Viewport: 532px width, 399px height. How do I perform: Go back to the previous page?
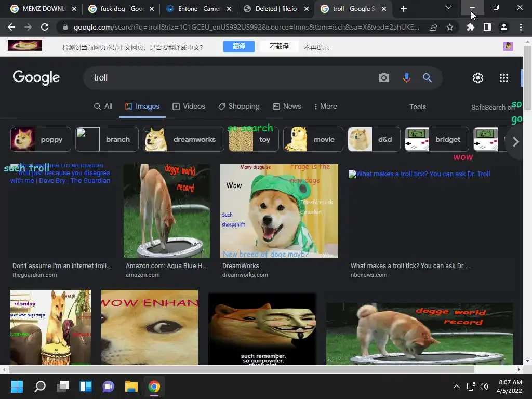pyautogui.click(x=11, y=27)
